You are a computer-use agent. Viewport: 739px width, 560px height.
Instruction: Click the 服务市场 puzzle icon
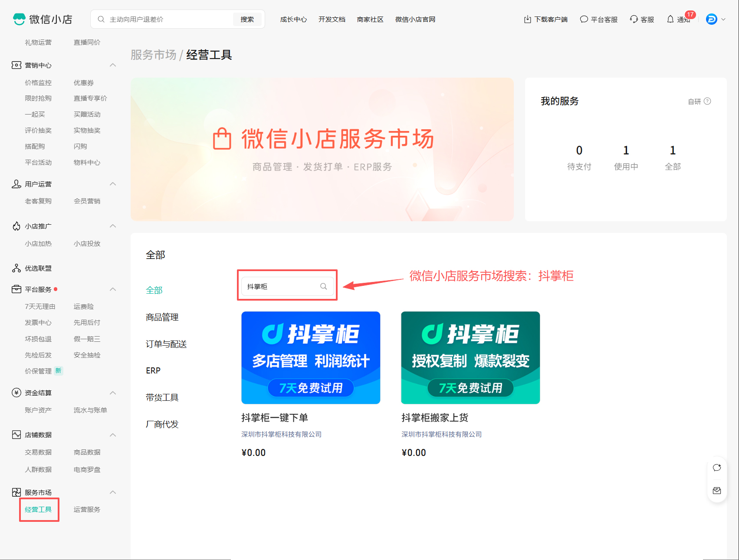(16, 492)
